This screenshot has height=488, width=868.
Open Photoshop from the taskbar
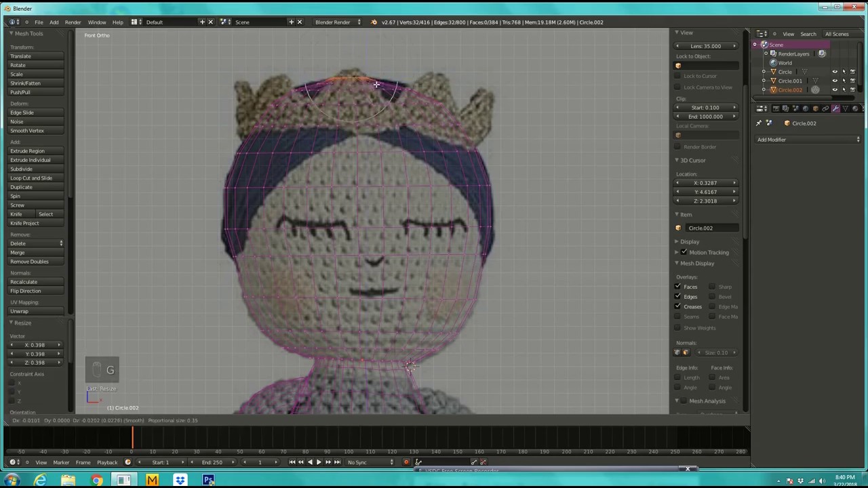point(208,481)
